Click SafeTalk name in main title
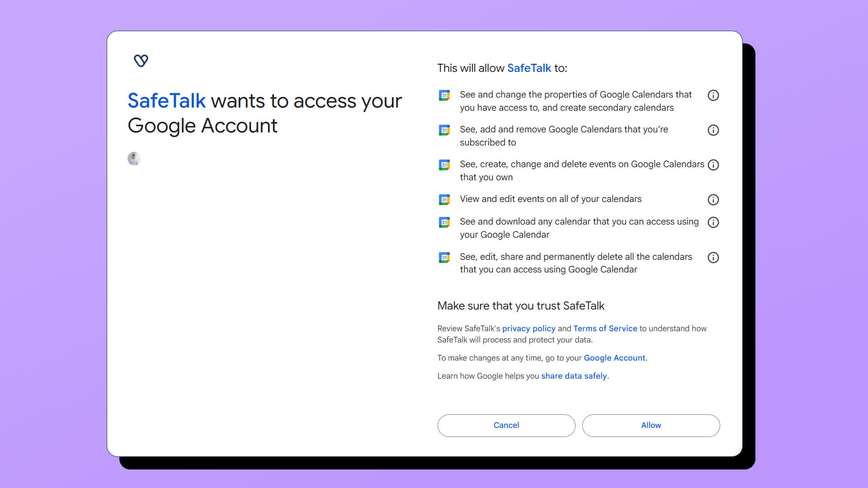This screenshot has height=488, width=868. tap(166, 101)
